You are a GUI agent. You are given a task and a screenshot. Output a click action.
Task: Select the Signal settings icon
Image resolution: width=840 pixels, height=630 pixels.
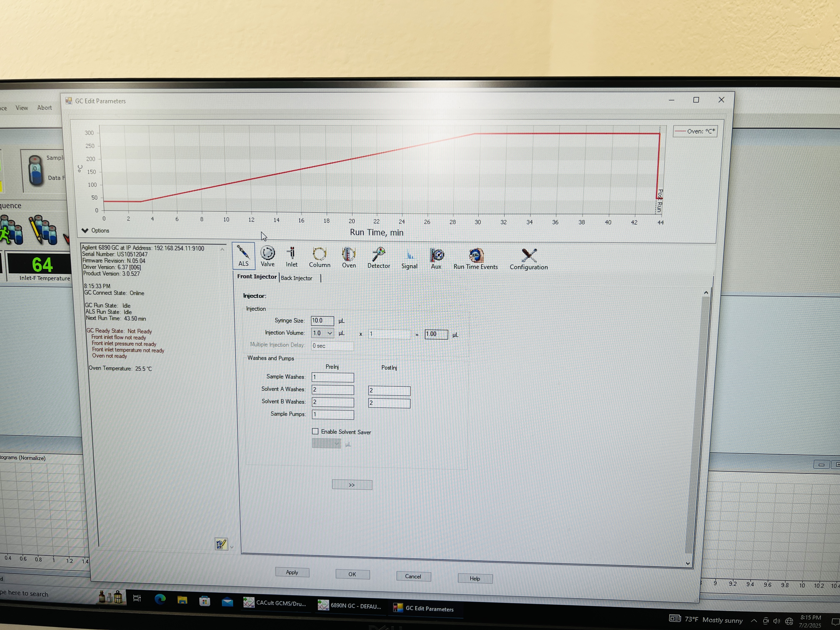pyautogui.click(x=409, y=256)
